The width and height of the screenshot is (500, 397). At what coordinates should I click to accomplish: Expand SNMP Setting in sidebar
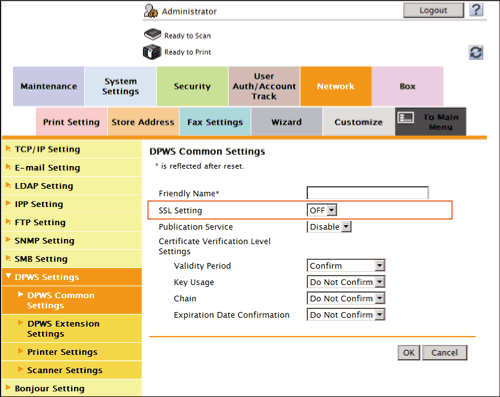72,241
